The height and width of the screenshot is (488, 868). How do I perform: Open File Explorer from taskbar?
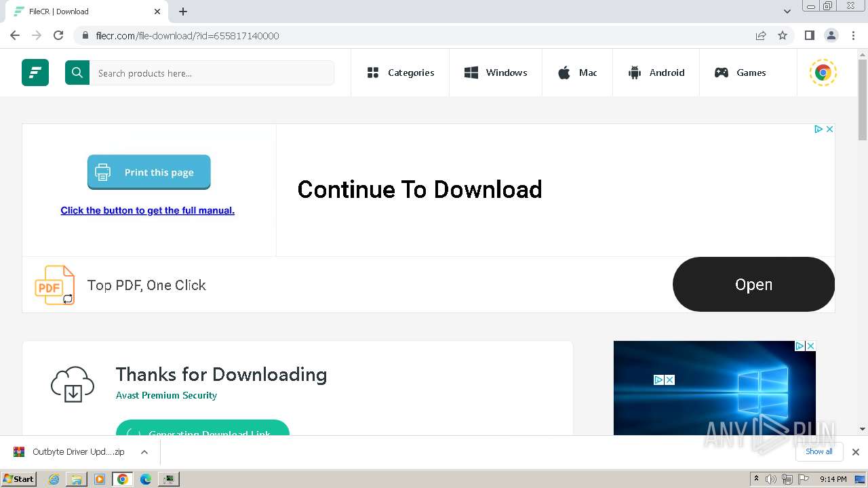click(x=77, y=479)
